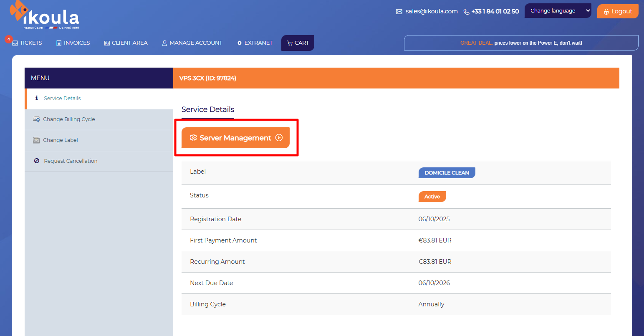Screen dimensions: 644x336
Task: Click the play arrow on Server Management
Action: click(x=279, y=138)
